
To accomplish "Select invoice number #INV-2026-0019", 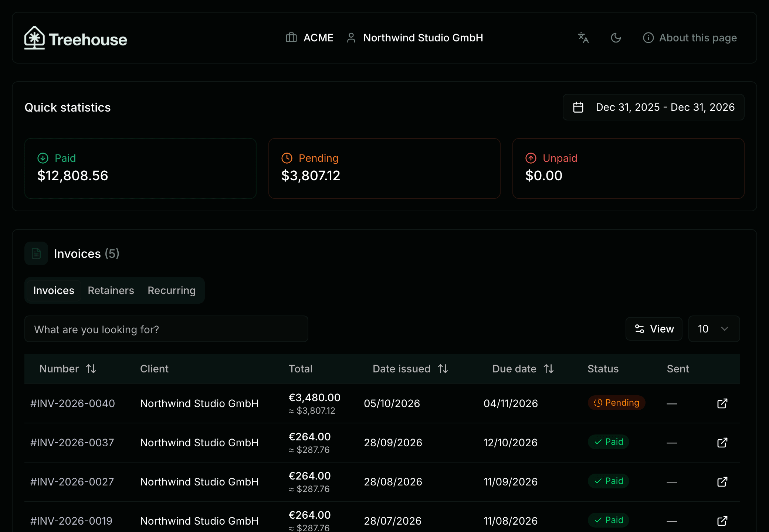I will [x=71, y=521].
